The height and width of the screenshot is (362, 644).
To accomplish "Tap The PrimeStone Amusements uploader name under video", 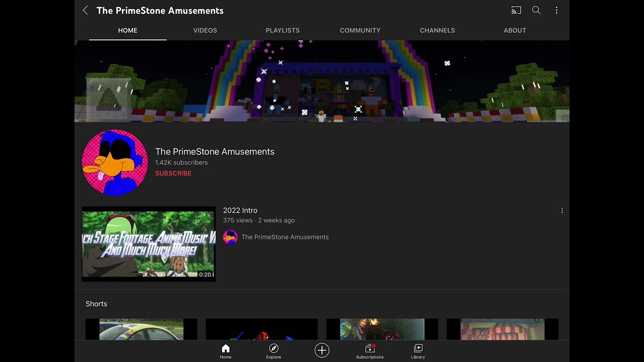I will click(x=285, y=237).
